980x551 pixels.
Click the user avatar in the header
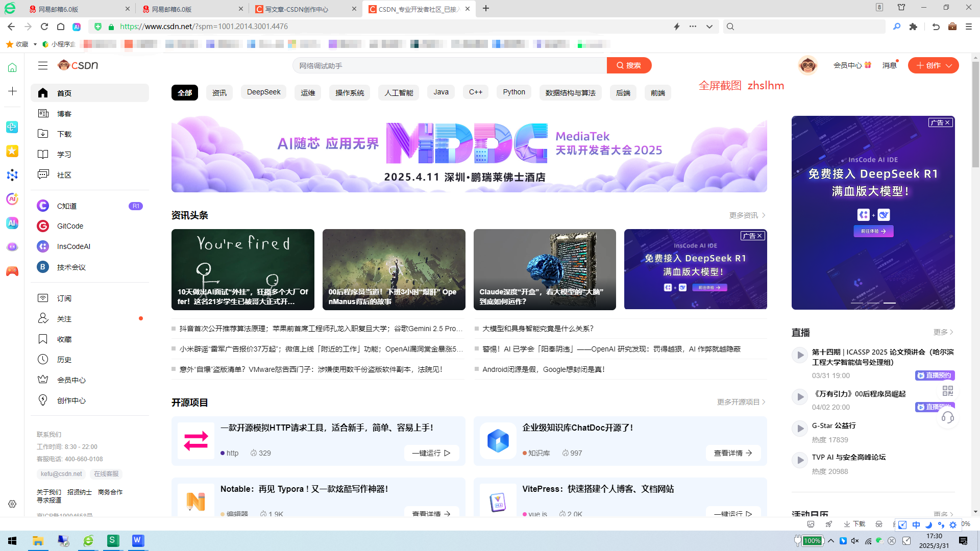[x=807, y=65]
